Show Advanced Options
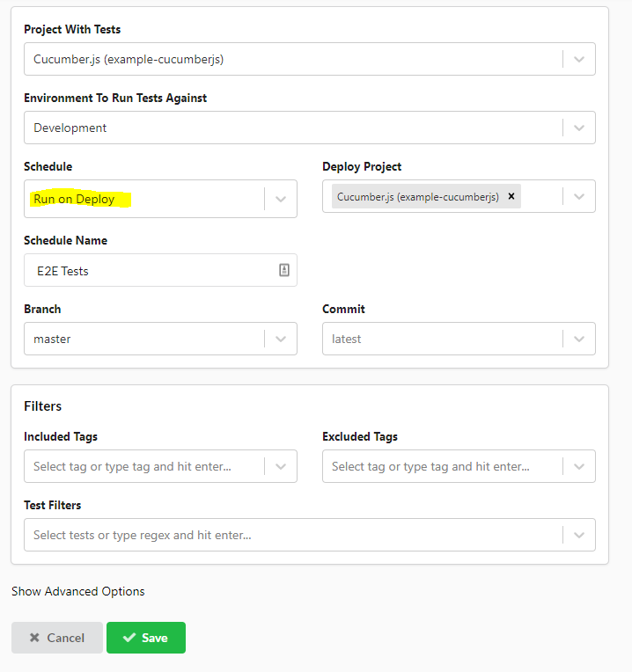The width and height of the screenshot is (632, 672). (x=78, y=591)
